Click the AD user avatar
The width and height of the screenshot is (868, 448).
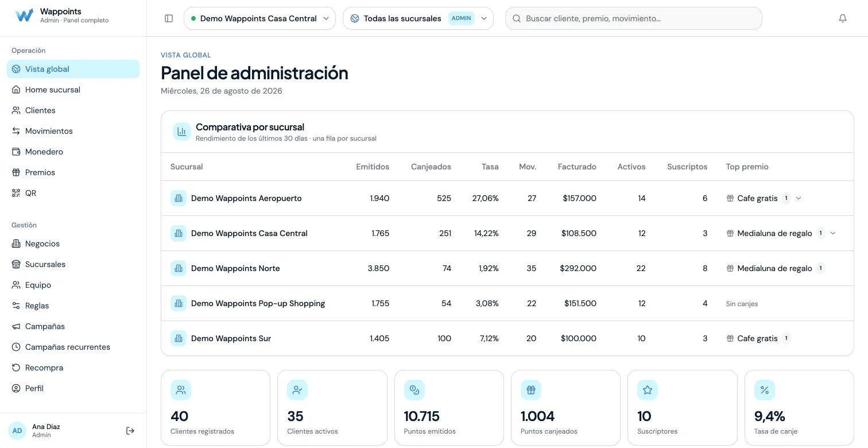[17, 431]
